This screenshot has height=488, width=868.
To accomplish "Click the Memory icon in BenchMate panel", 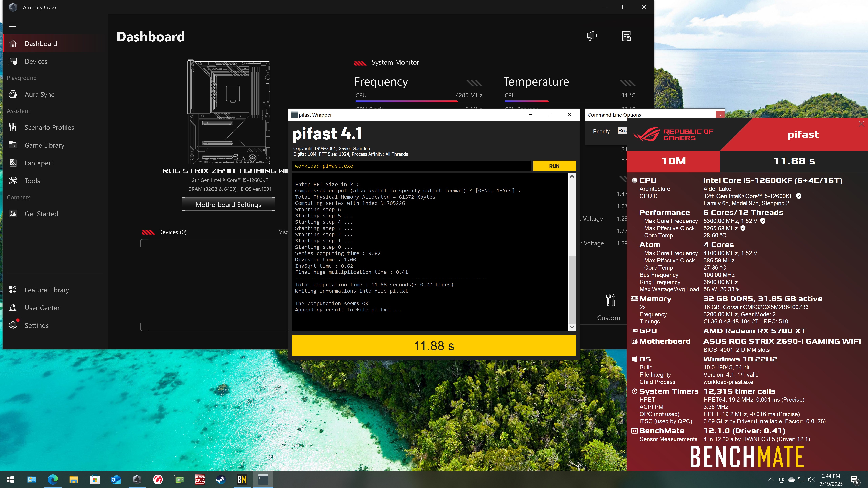I will click(x=634, y=299).
